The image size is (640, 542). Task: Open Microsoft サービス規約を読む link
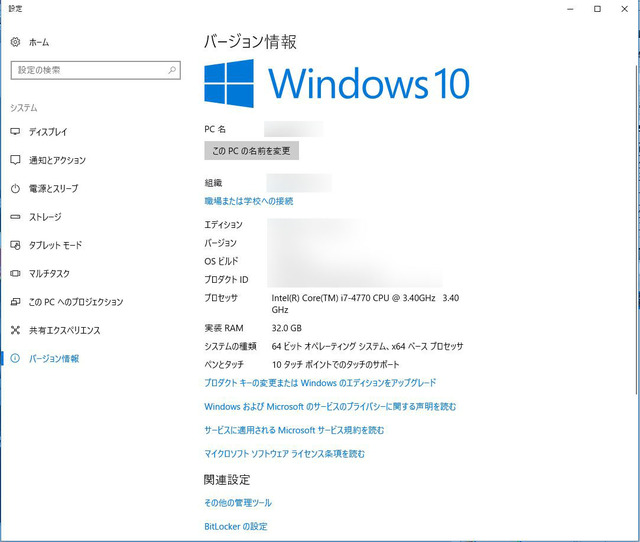pyautogui.click(x=294, y=430)
